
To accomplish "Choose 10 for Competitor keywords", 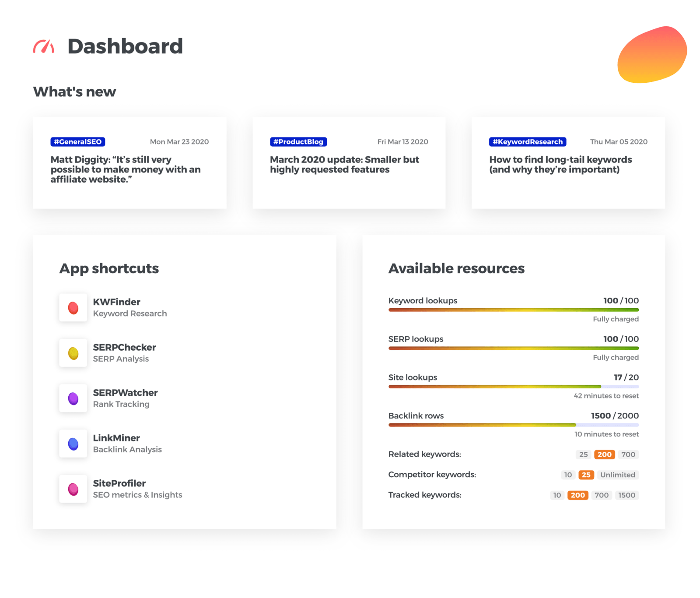I will click(568, 475).
